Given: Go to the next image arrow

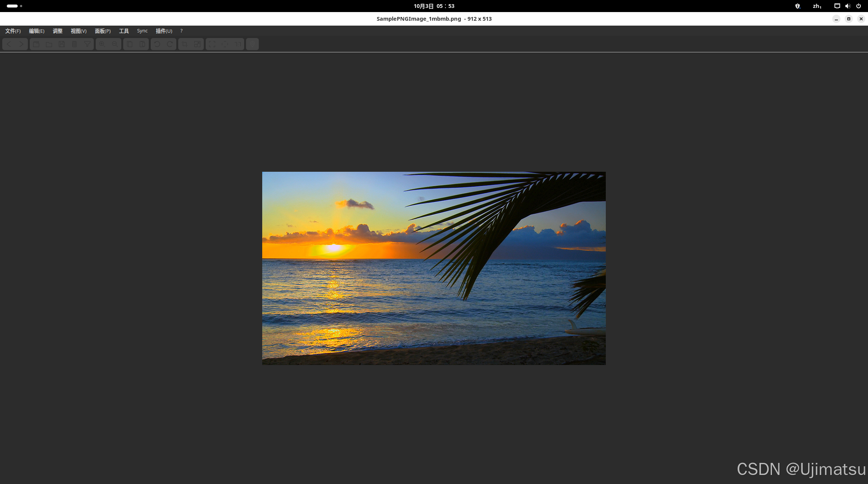Looking at the screenshot, I should tap(21, 44).
